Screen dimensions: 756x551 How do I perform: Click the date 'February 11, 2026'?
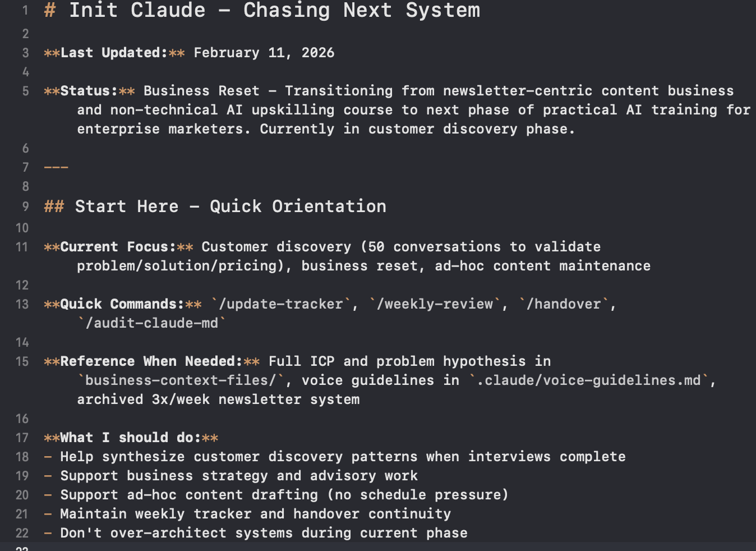(x=264, y=53)
